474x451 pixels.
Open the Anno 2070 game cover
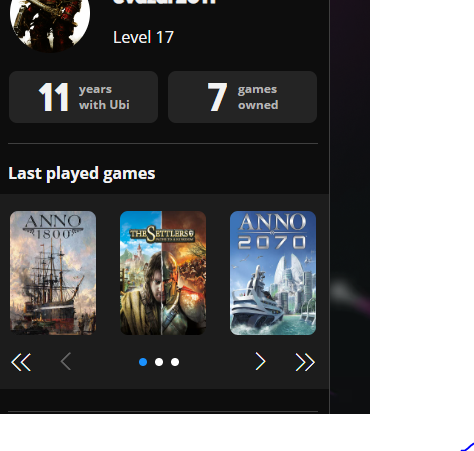(273, 273)
